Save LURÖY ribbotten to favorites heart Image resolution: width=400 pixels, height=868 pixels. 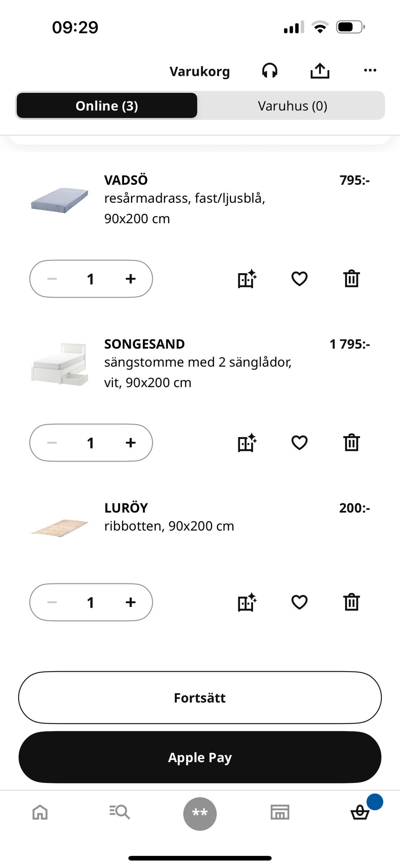click(x=299, y=602)
